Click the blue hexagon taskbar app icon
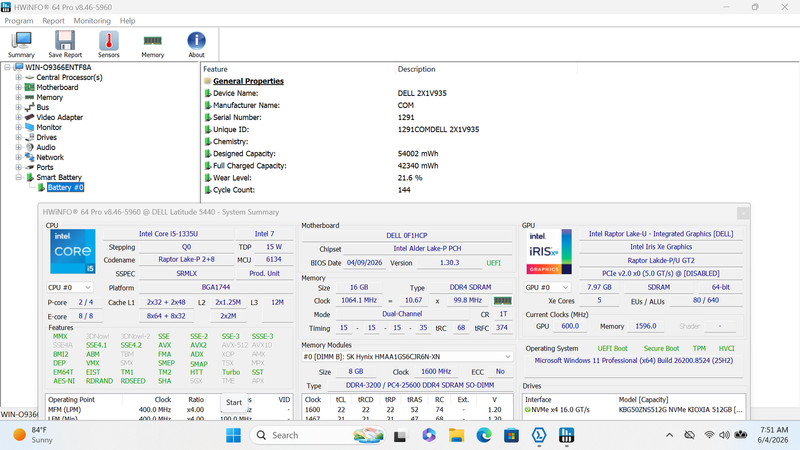The height and width of the screenshot is (450, 800). coord(539,435)
